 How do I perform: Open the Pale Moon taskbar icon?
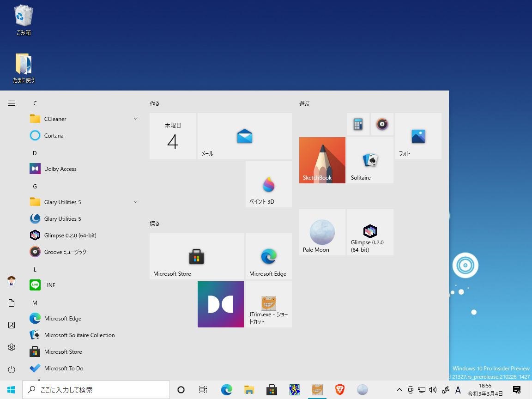363,390
